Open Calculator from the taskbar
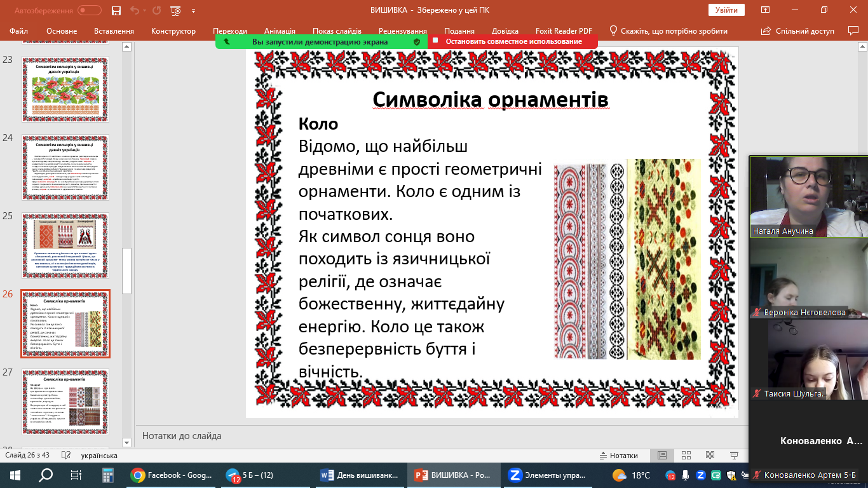 click(107, 475)
